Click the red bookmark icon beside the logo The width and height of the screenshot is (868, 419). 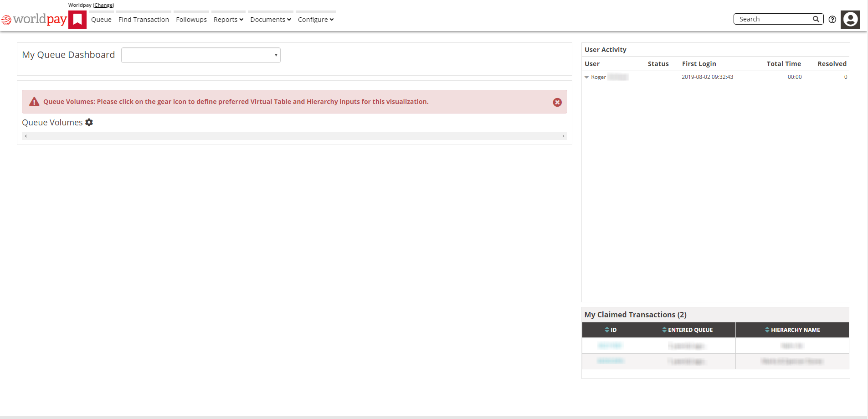(77, 20)
